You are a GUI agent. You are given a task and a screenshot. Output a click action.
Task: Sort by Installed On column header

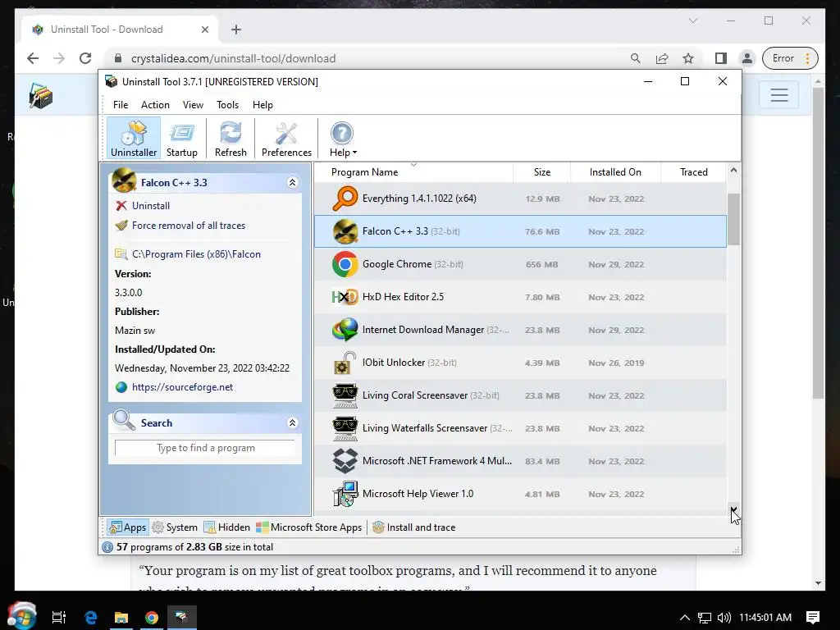[x=615, y=172]
